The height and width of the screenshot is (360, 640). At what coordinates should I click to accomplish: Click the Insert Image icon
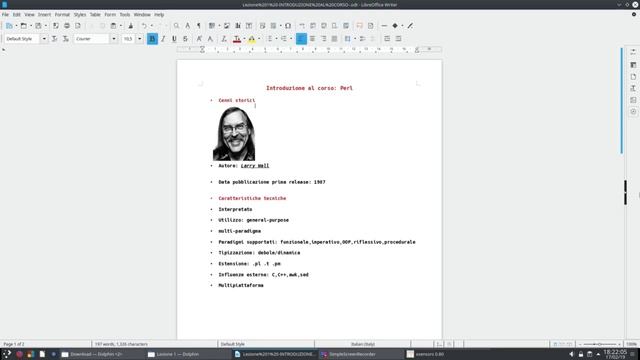[227, 26]
